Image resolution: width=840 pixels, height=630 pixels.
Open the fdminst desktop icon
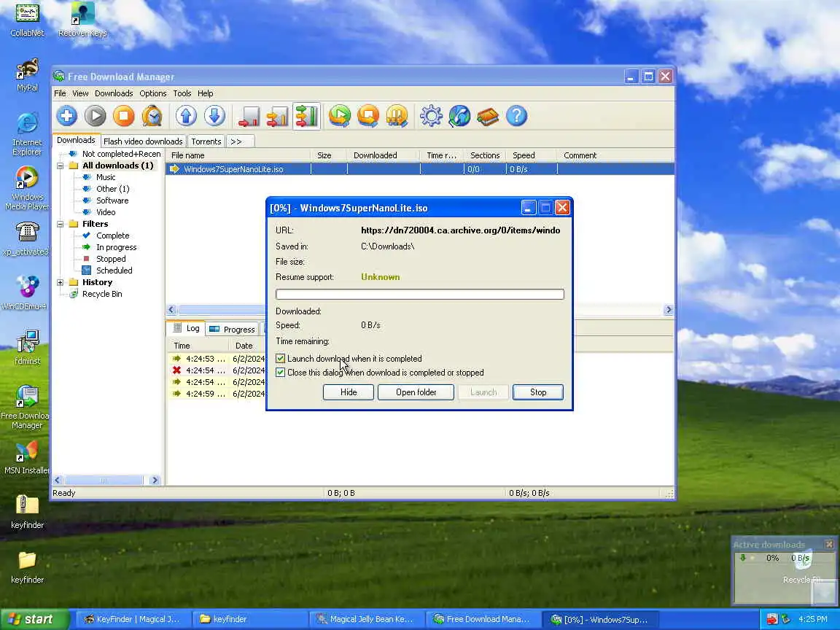(x=27, y=347)
